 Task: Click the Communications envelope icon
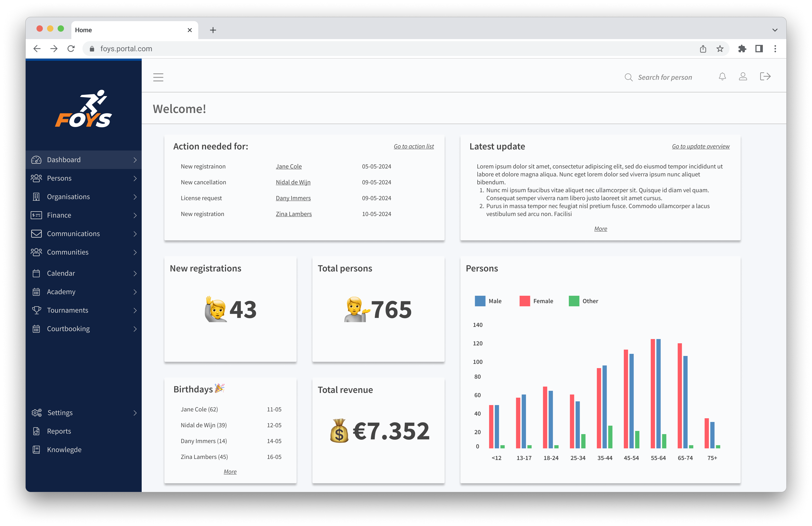tap(36, 233)
